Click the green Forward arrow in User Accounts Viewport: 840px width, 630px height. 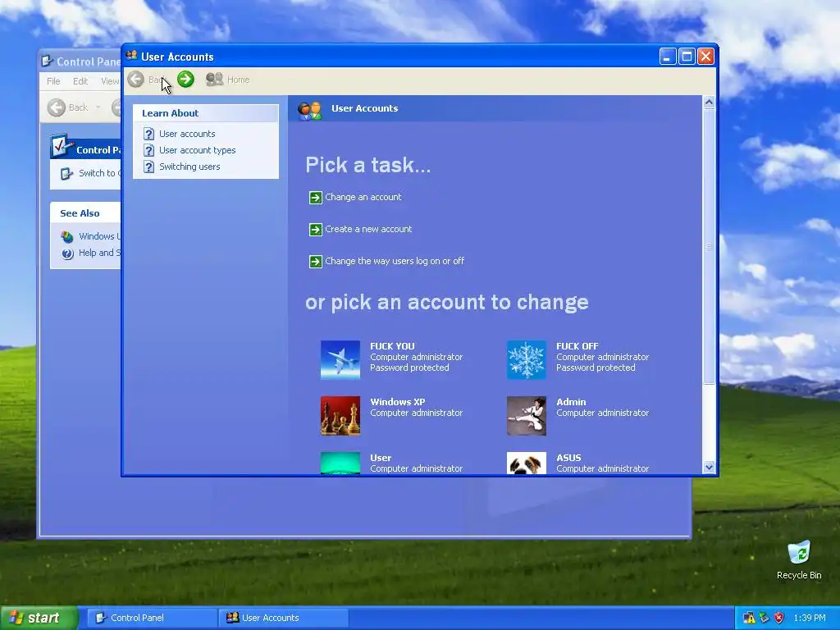coord(185,80)
